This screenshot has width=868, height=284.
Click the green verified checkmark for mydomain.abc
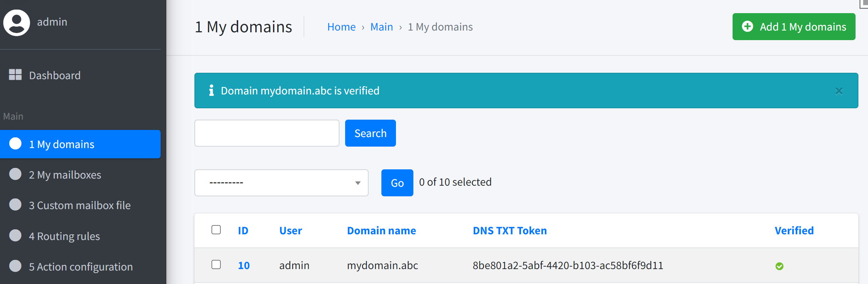click(x=779, y=266)
